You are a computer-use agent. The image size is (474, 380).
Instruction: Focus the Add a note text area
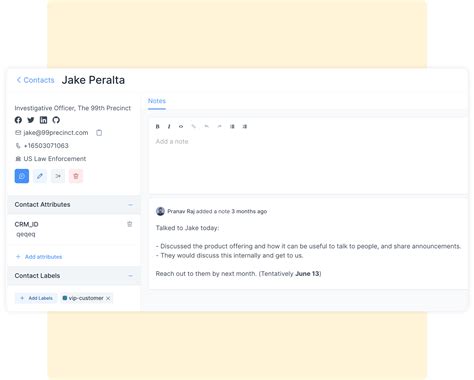click(x=308, y=163)
